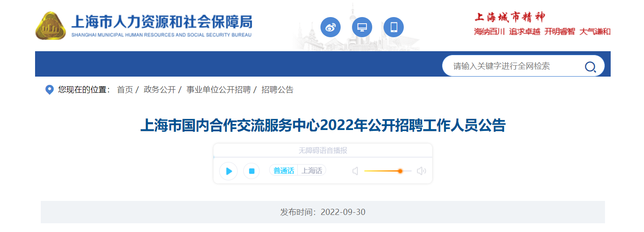644x232 pixels.
Task: Open the Weibo social media icon
Action: click(331, 27)
